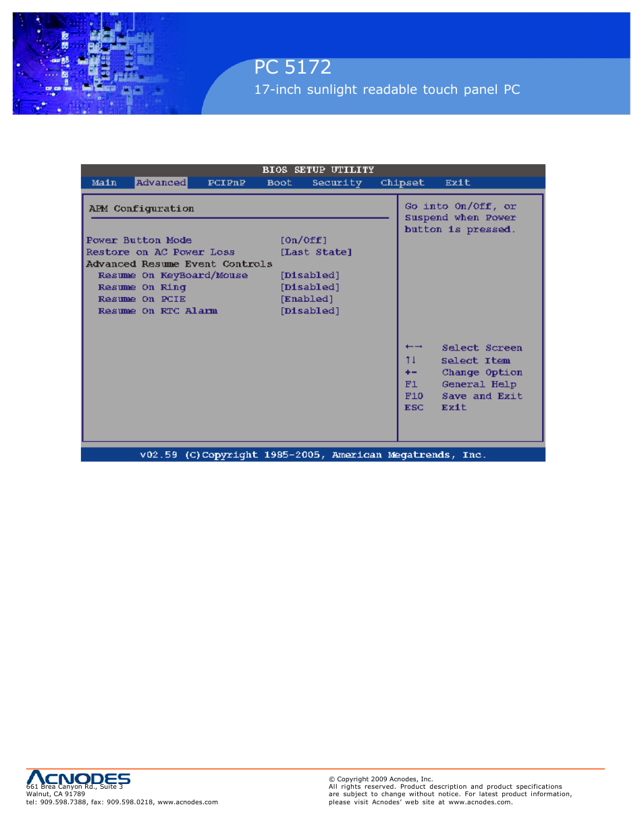This screenshot has width=644, height=834.
Task: Click the 17-inch sunlight readable subtitle
Action: click(387, 89)
